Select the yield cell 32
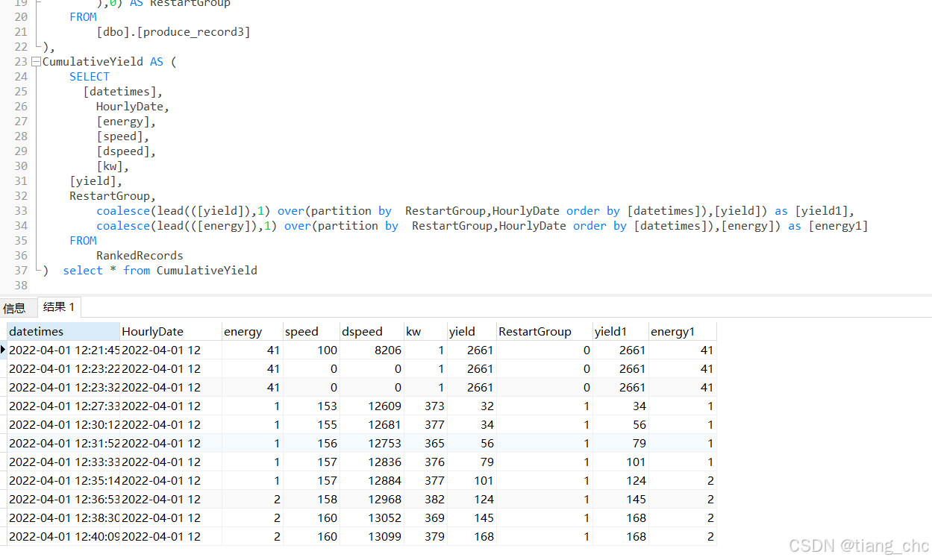 (x=472, y=406)
